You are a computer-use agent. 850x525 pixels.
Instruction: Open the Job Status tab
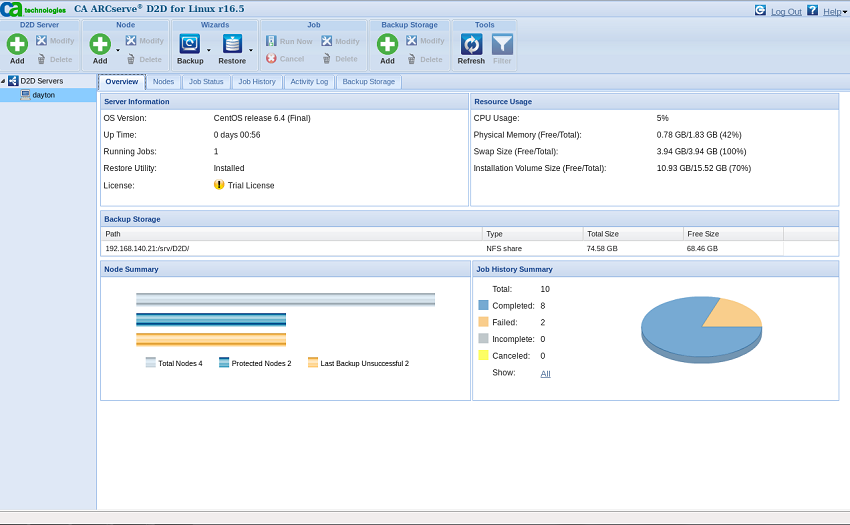(206, 82)
